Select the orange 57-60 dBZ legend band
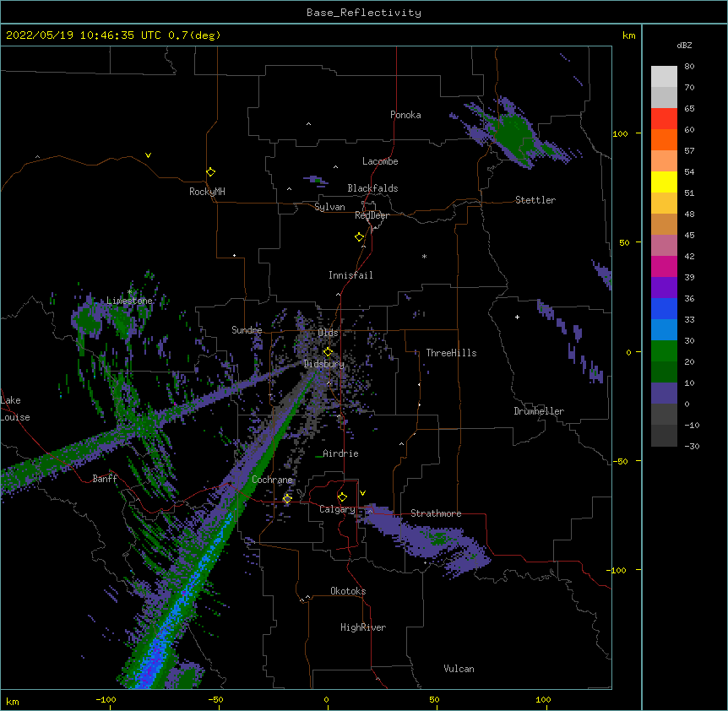Image resolution: width=728 pixels, height=711 pixels. pyautogui.click(x=664, y=139)
